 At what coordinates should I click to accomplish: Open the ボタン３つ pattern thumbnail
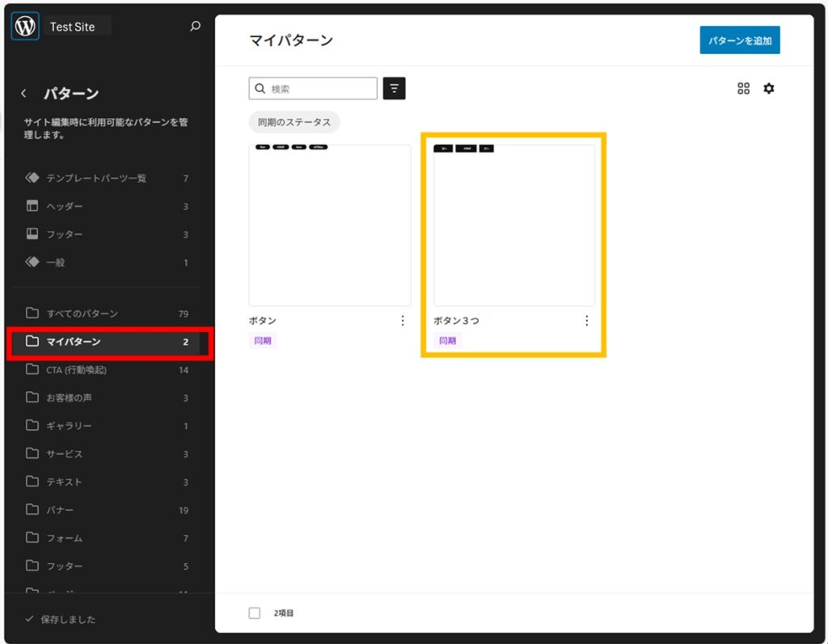[x=514, y=225]
